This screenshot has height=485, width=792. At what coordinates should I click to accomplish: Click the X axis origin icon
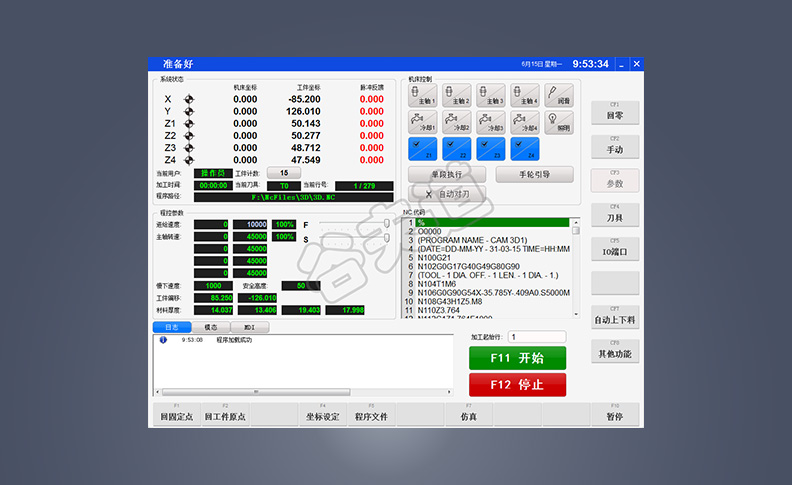tap(189, 99)
